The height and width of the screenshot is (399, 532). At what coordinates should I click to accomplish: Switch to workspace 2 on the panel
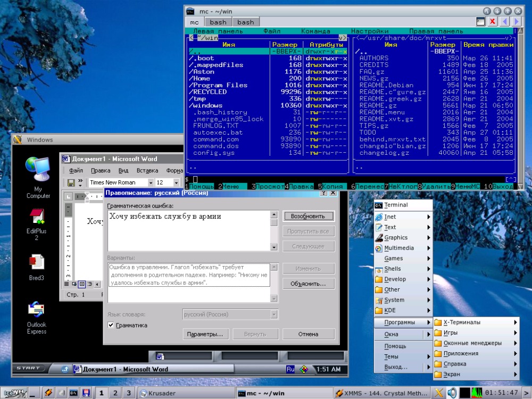[115, 393]
